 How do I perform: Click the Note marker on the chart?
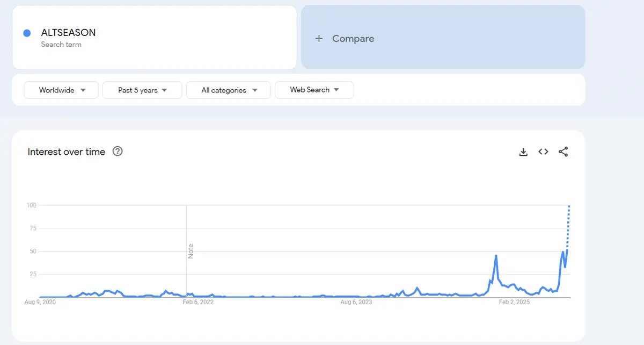(191, 251)
